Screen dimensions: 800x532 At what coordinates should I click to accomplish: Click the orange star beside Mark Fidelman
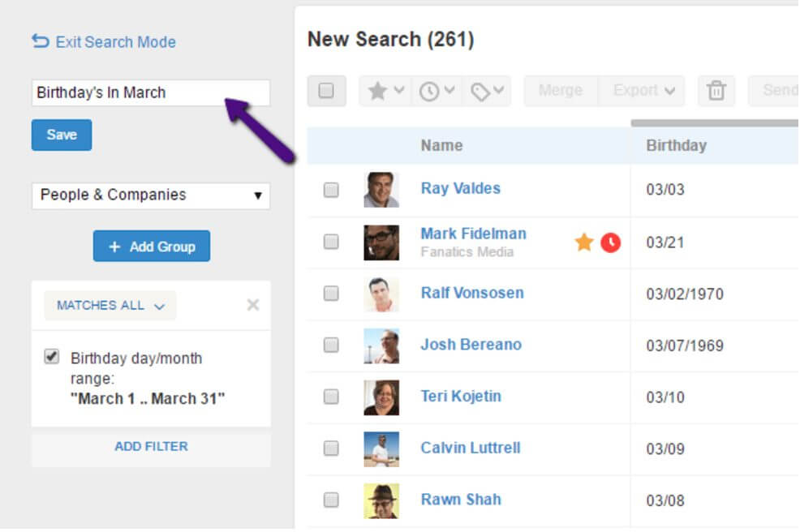584,242
